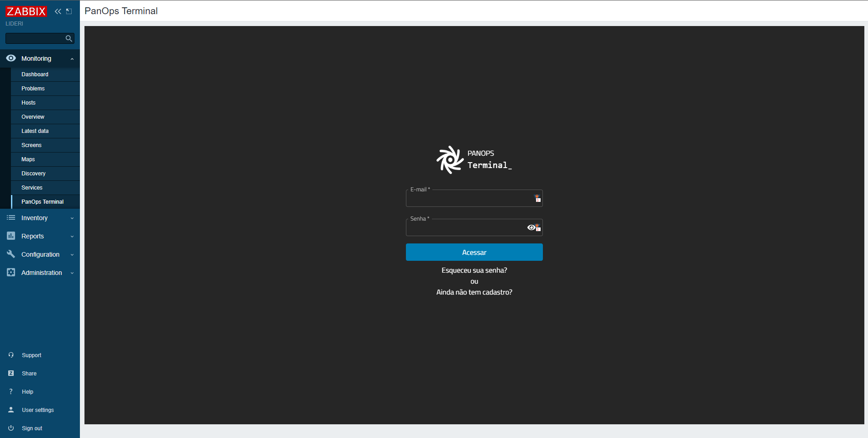Click the Administration menu label
Viewport: 868px width, 438px height.
click(42, 273)
